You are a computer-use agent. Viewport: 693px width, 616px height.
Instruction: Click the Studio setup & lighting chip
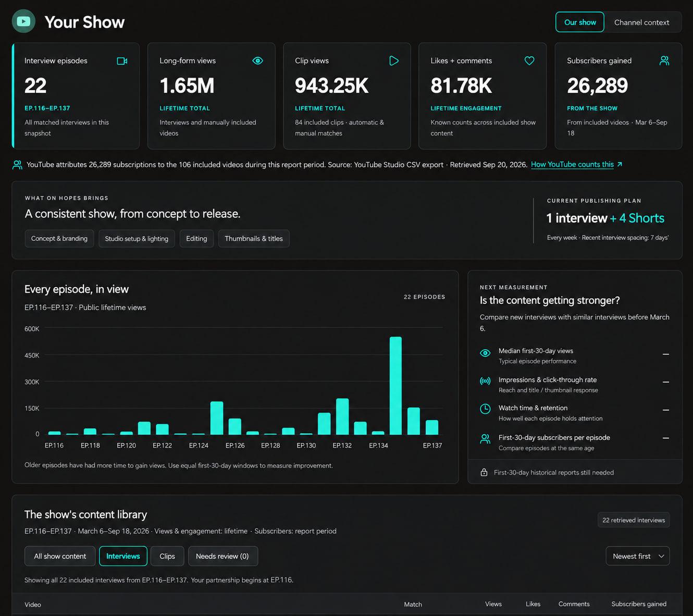click(x=137, y=239)
